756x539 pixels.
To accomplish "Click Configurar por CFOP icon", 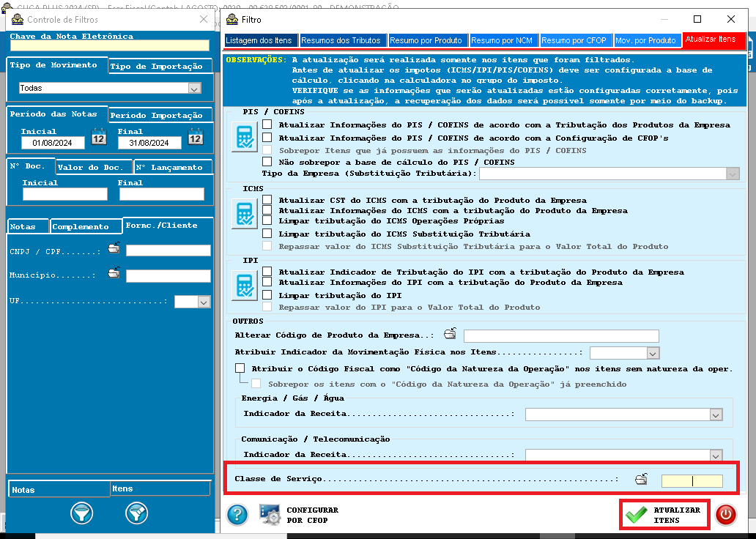I will point(270,515).
